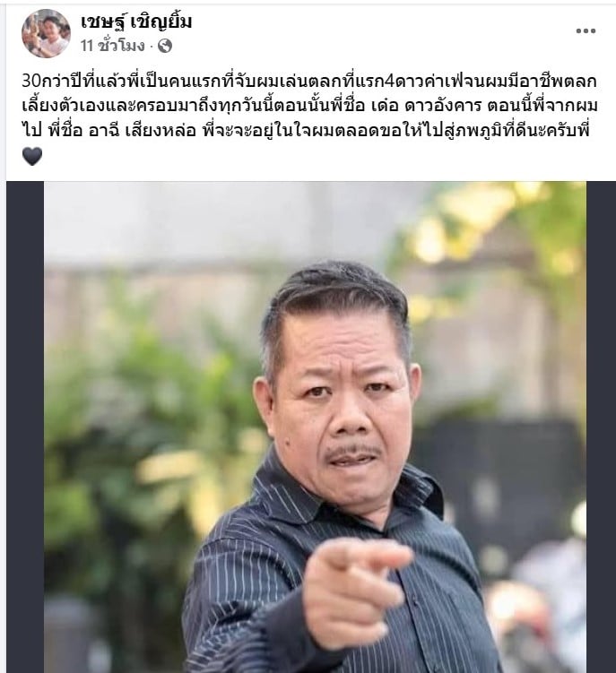The height and width of the screenshot is (673, 616).
Task: Open the เชษฐ์ เชิญยิ้ม profile link
Action: point(136,22)
